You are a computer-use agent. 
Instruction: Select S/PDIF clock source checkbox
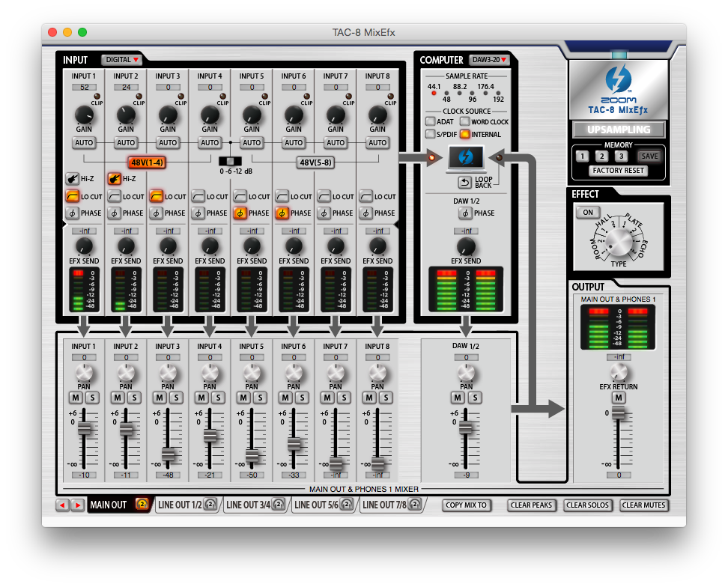(x=431, y=134)
